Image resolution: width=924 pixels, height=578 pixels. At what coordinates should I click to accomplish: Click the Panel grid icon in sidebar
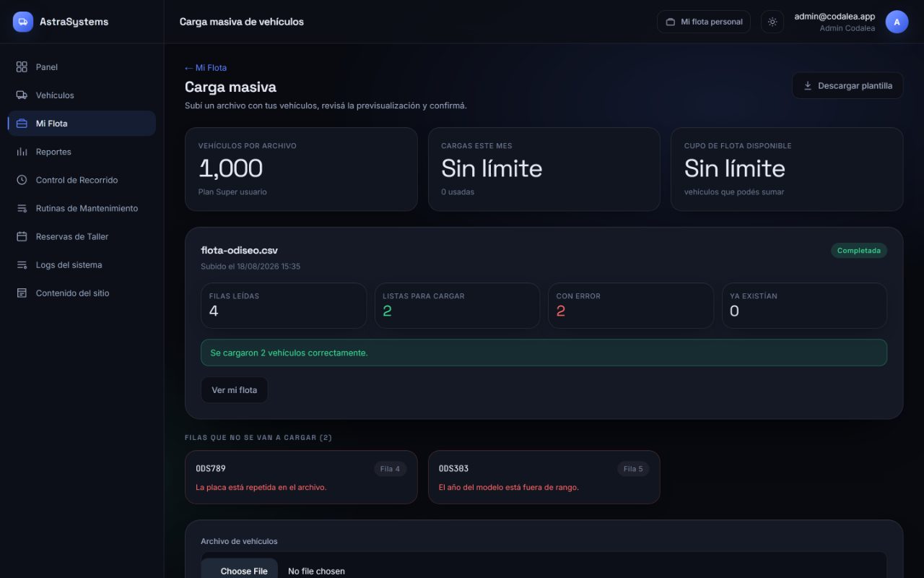pyautogui.click(x=22, y=67)
